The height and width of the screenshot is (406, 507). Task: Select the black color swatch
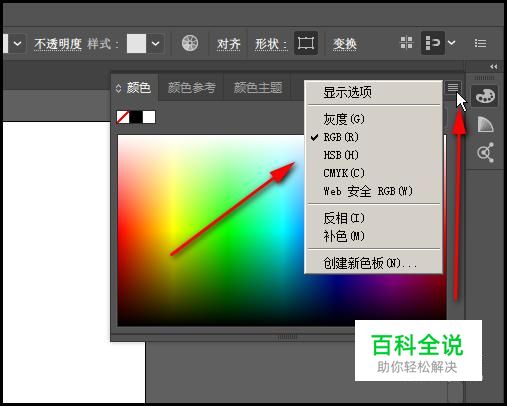(136, 117)
